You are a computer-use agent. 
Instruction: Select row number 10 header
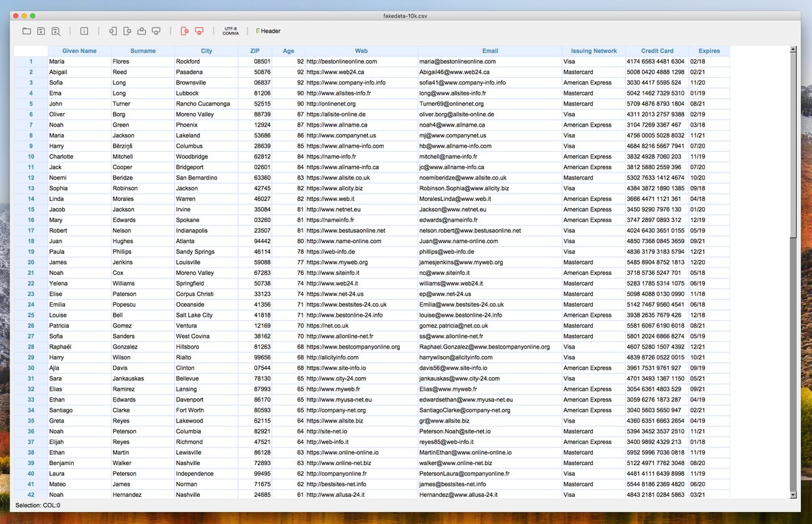coord(31,156)
